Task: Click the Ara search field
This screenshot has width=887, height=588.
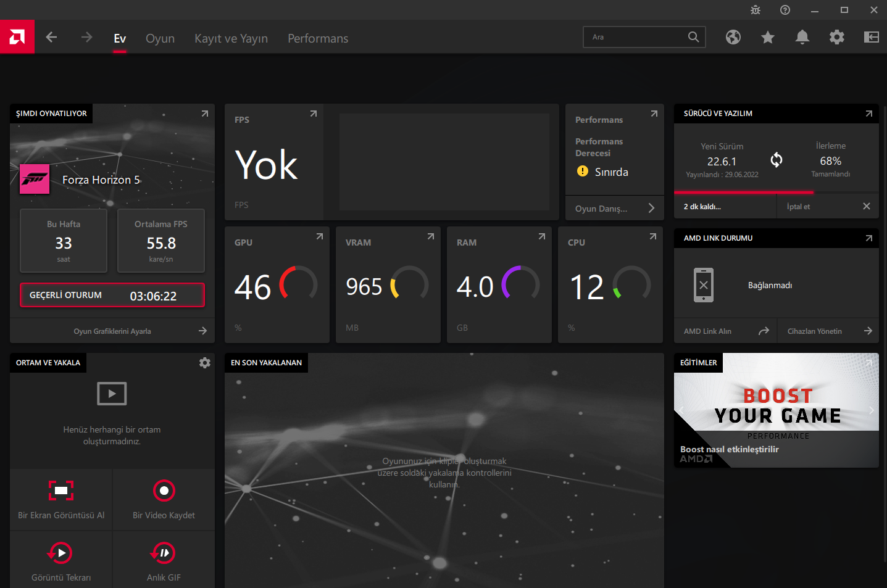Action: [644, 37]
